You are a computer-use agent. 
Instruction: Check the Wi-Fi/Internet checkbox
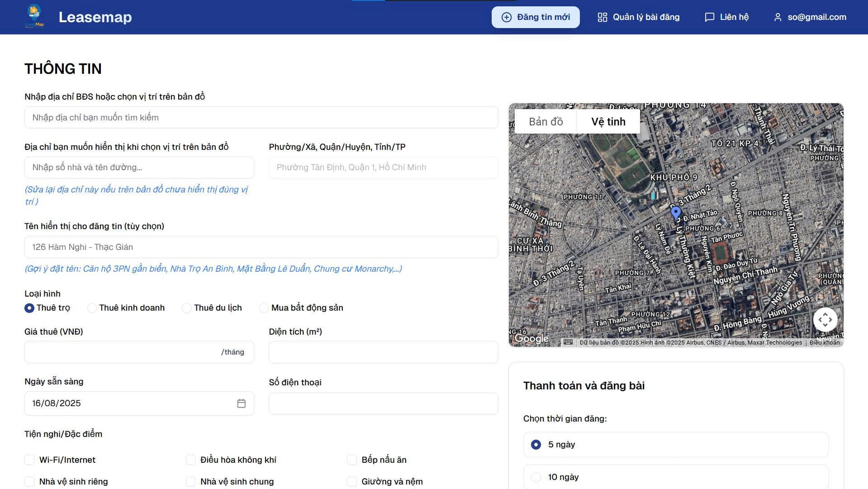coord(29,459)
